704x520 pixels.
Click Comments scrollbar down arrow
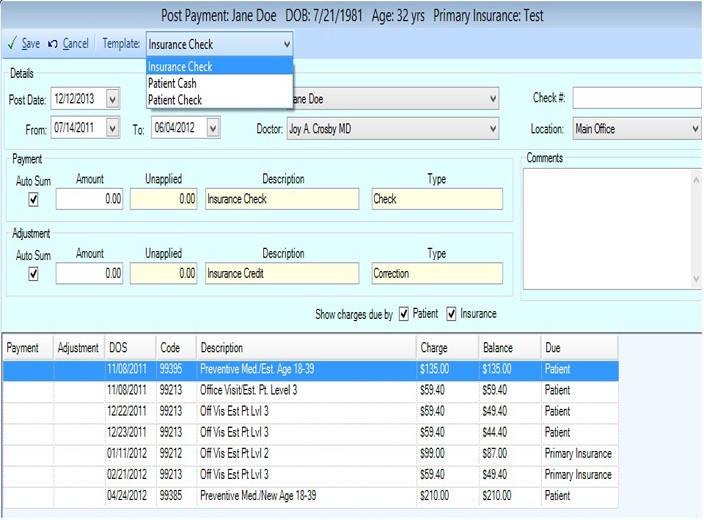(696, 279)
